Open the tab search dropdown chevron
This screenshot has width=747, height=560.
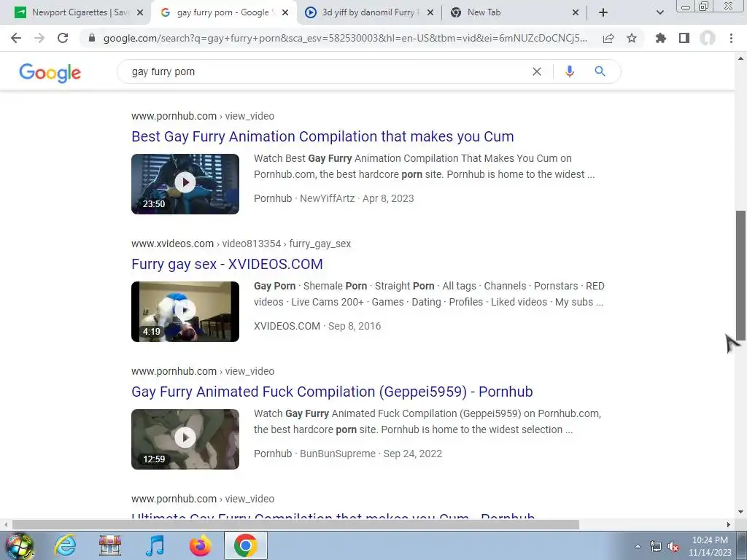click(x=659, y=12)
